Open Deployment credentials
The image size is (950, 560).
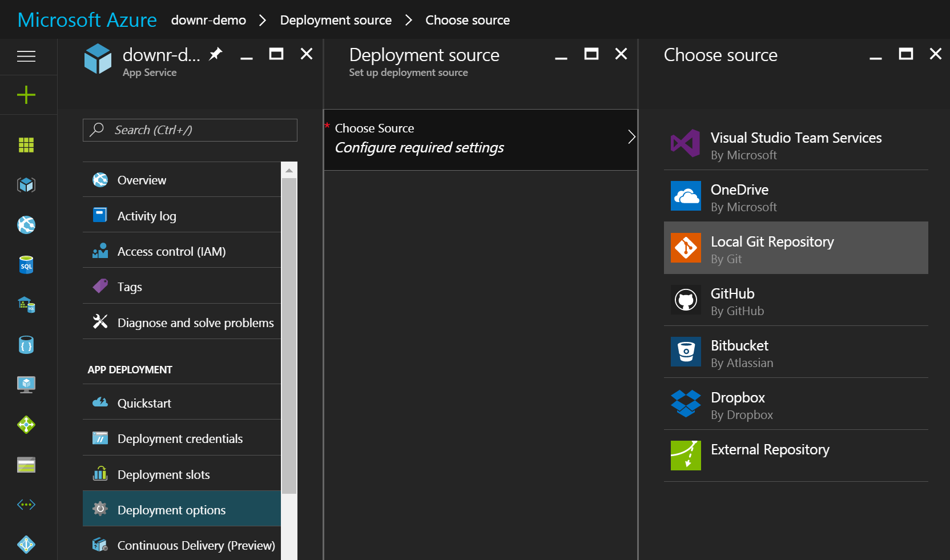coord(182,438)
